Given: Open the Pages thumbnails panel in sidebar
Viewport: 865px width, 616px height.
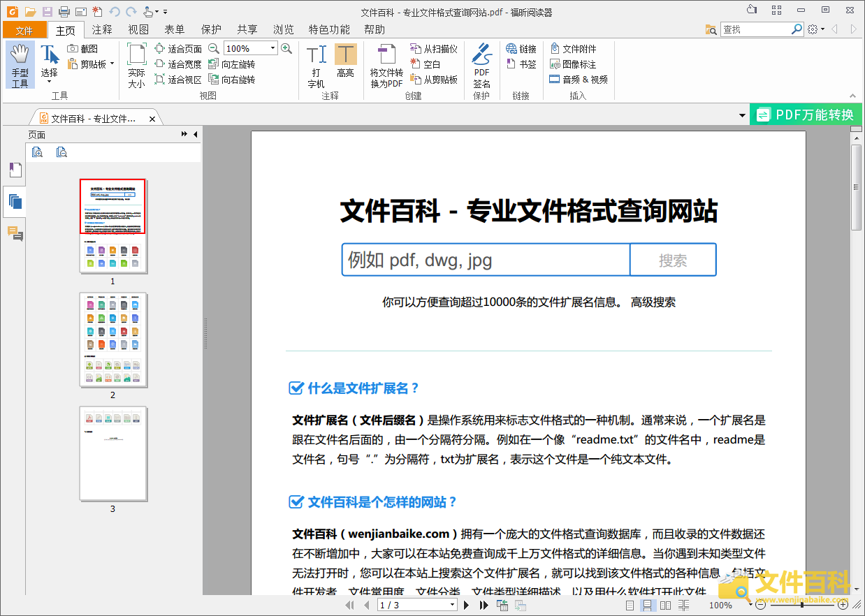Looking at the screenshot, I should pos(15,202).
